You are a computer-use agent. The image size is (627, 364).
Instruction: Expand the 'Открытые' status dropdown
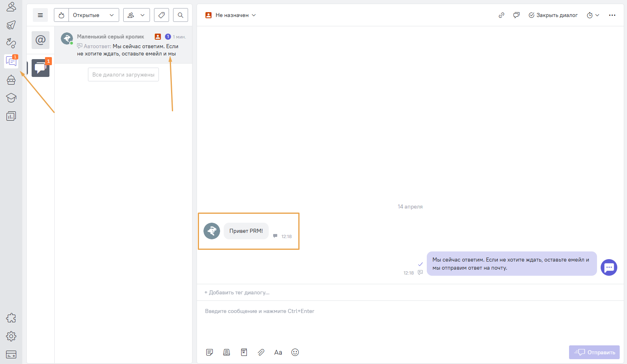point(94,15)
